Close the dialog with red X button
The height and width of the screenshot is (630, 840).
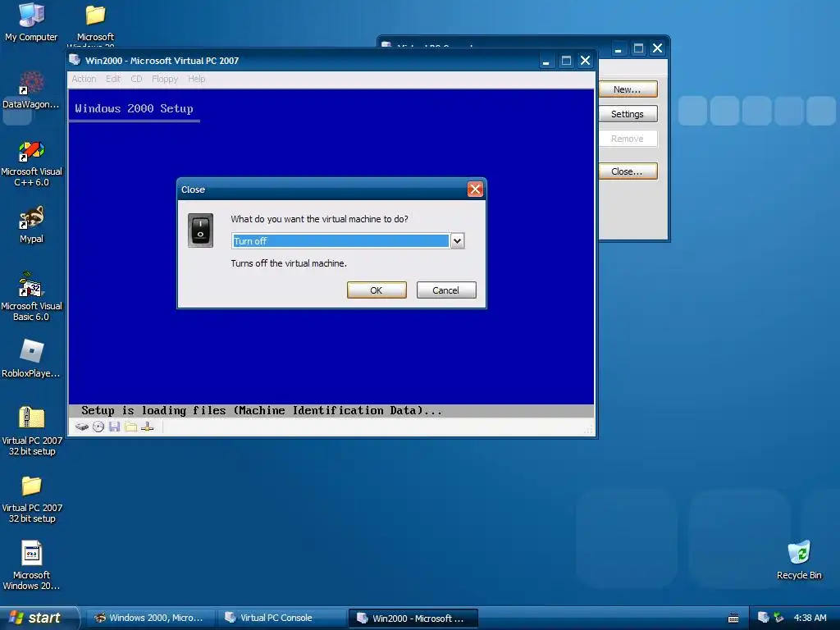pos(475,189)
